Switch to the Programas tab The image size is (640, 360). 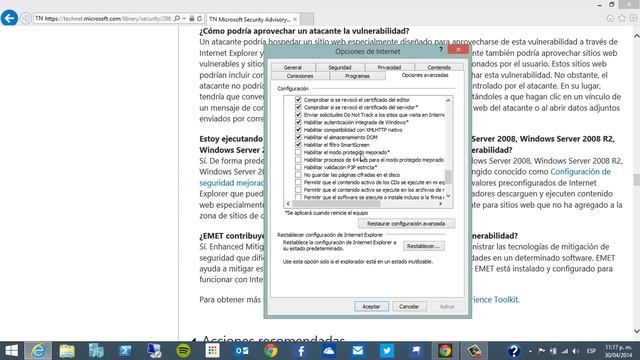coord(357,76)
